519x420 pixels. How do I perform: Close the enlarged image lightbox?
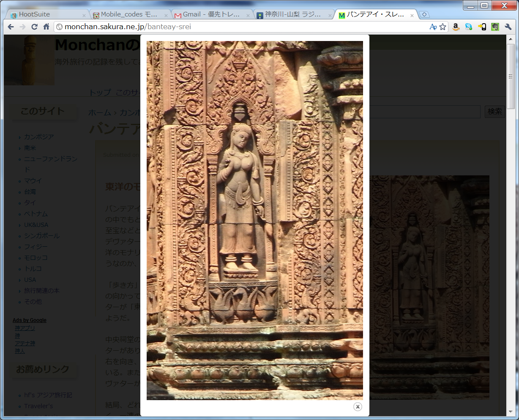click(358, 406)
